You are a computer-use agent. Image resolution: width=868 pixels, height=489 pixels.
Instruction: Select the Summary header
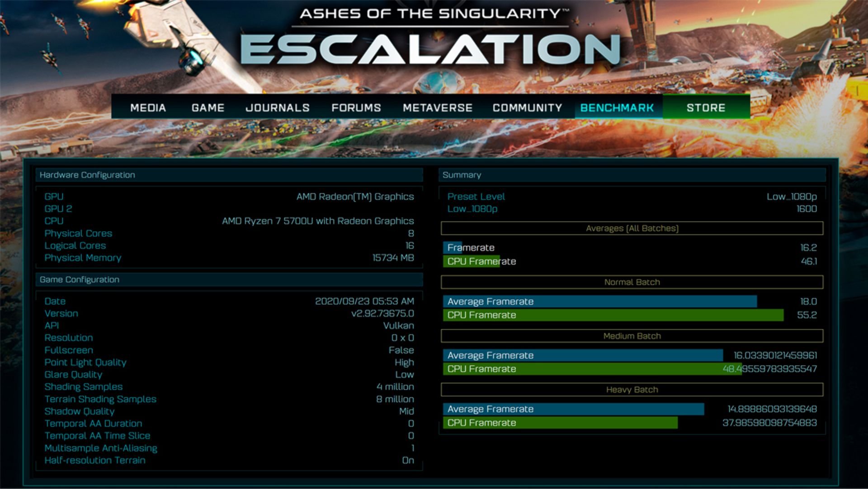pyautogui.click(x=632, y=175)
